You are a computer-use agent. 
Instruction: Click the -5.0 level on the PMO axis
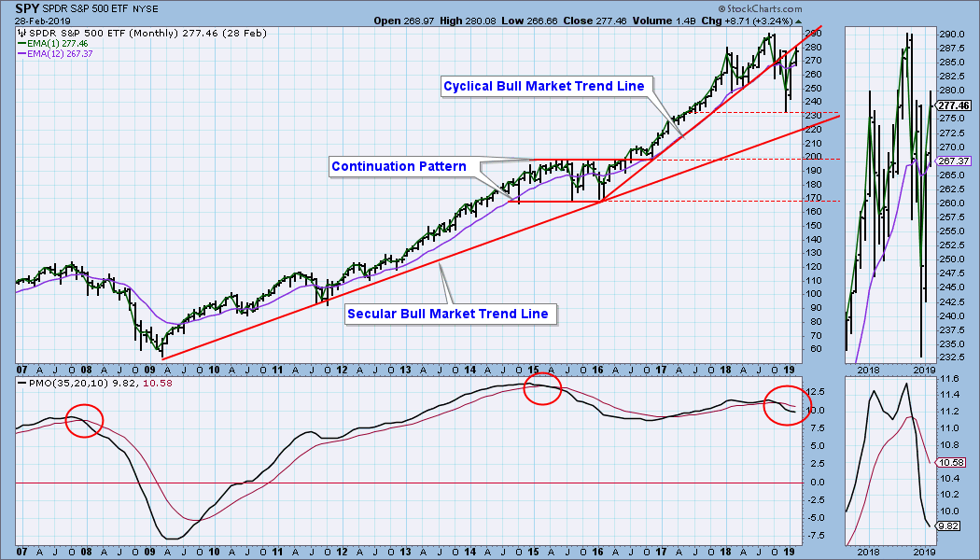(x=817, y=517)
